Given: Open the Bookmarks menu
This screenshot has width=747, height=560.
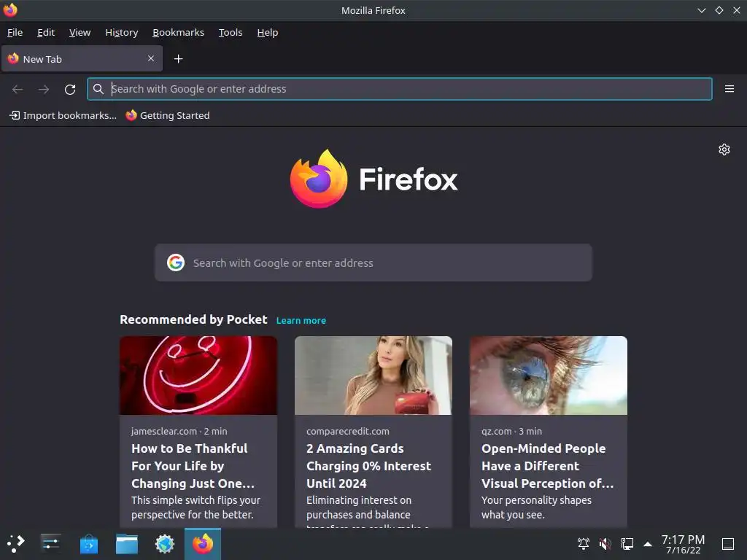Looking at the screenshot, I should click(x=178, y=32).
